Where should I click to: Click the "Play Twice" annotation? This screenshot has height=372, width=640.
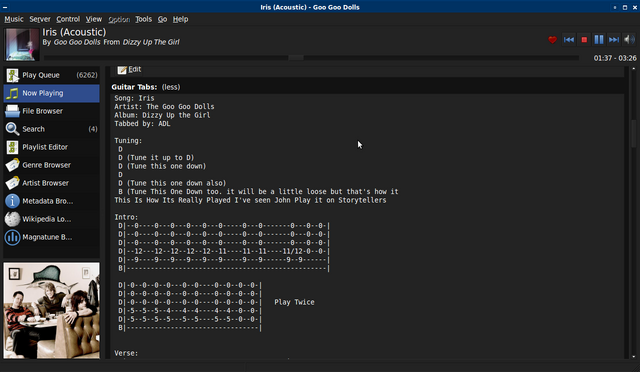click(294, 302)
